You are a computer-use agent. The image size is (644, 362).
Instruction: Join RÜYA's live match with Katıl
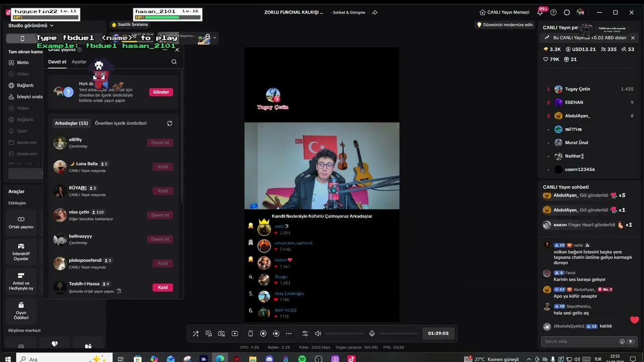coord(163,191)
